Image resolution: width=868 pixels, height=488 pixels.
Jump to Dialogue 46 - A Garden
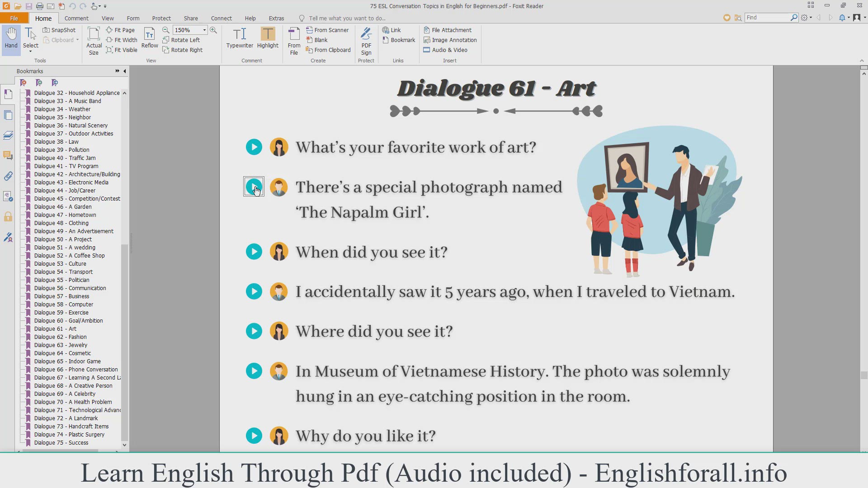pyautogui.click(x=62, y=206)
